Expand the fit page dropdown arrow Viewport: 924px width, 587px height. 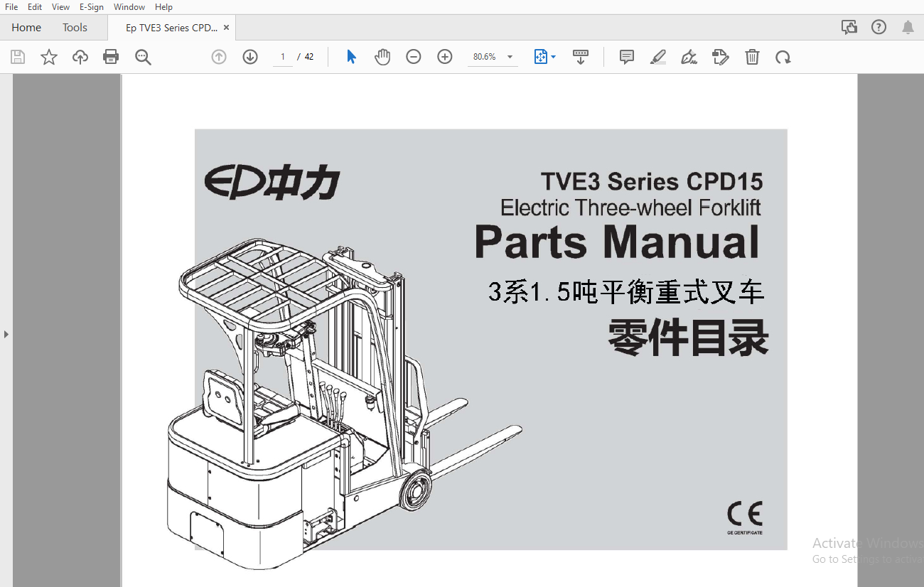(553, 57)
